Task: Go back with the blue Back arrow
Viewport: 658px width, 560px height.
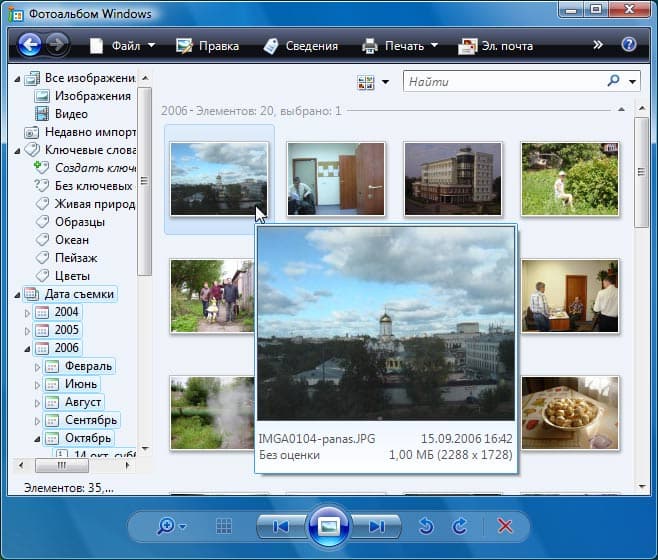Action: click(29, 44)
